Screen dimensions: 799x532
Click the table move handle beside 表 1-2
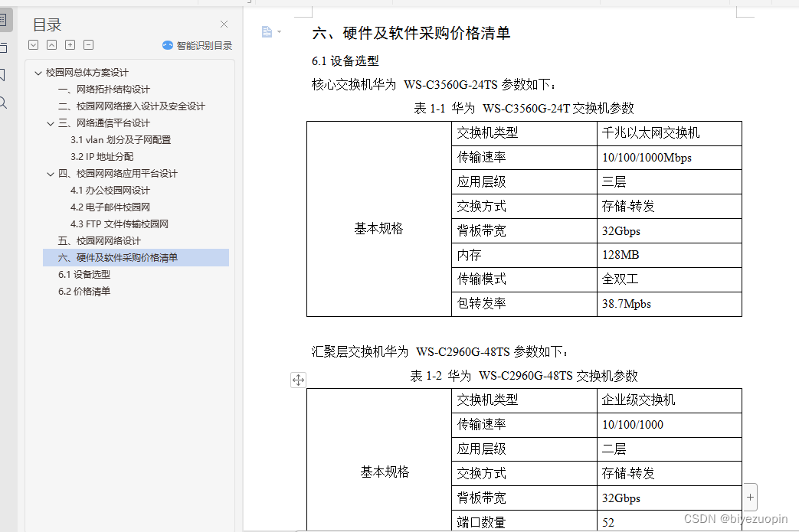[x=298, y=379]
